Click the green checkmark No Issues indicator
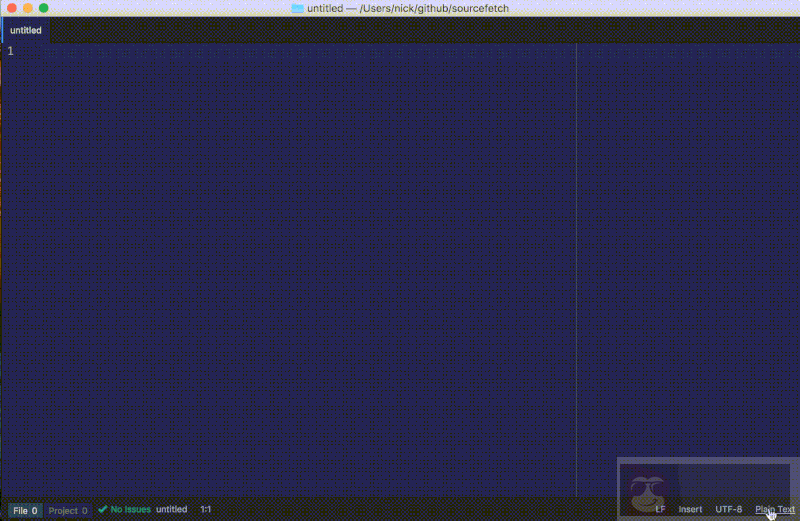The width and height of the screenshot is (800, 521). [124, 509]
